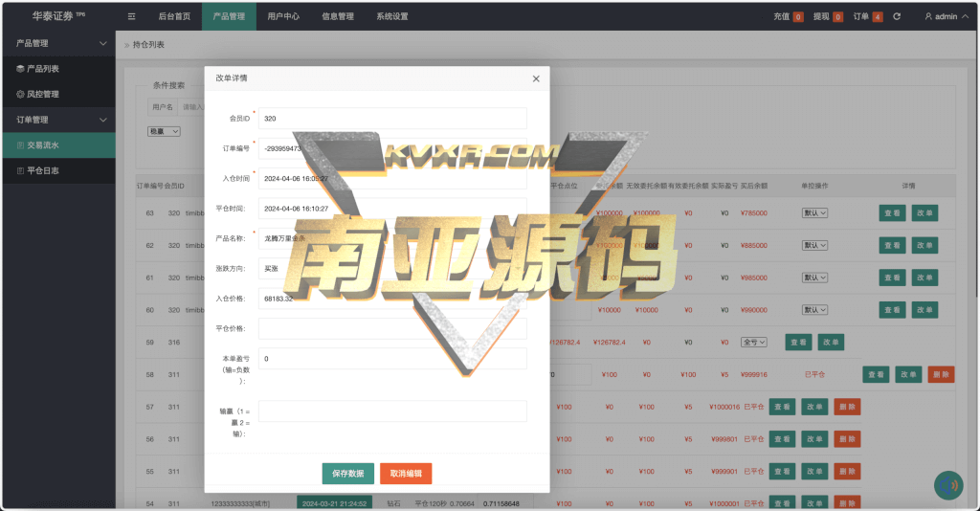
Task: Click the 提现 notification badge
Action: click(x=838, y=17)
